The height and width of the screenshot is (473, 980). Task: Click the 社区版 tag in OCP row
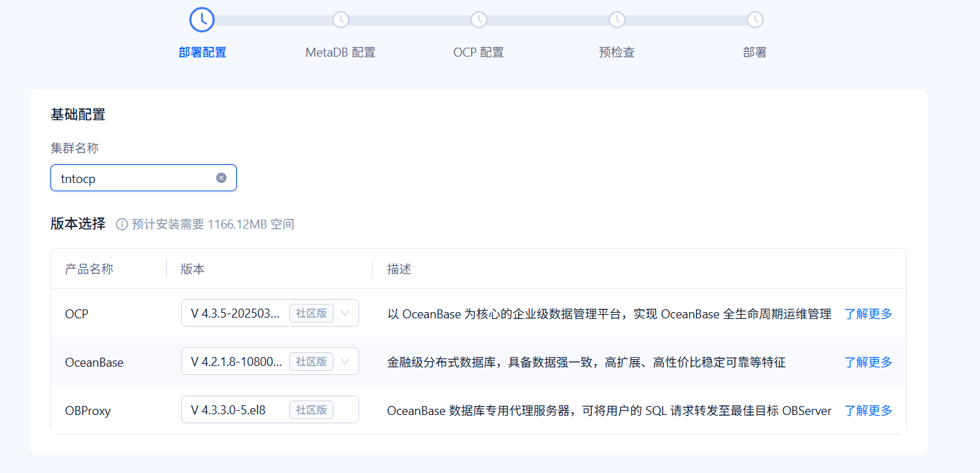click(311, 313)
